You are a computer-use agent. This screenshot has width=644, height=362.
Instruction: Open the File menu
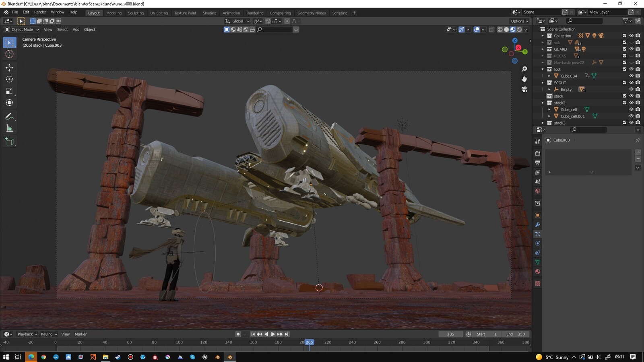pos(15,12)
